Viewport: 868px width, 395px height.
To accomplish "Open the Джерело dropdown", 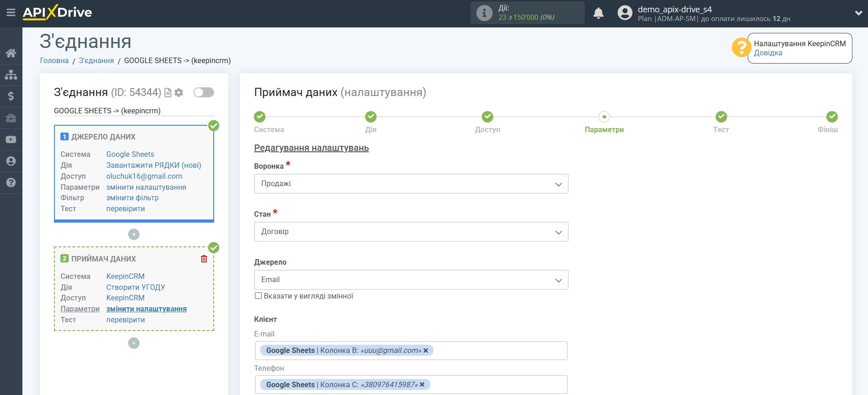I will [x=411, y=280].
